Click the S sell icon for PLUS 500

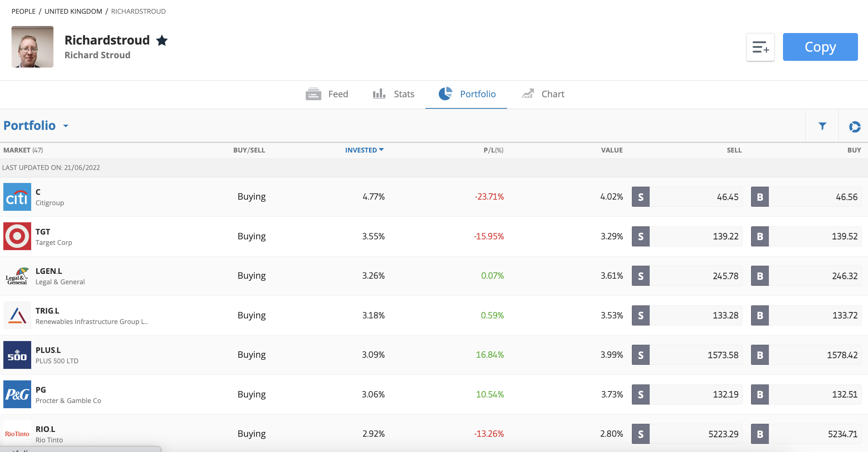click(x=641, y=355)
